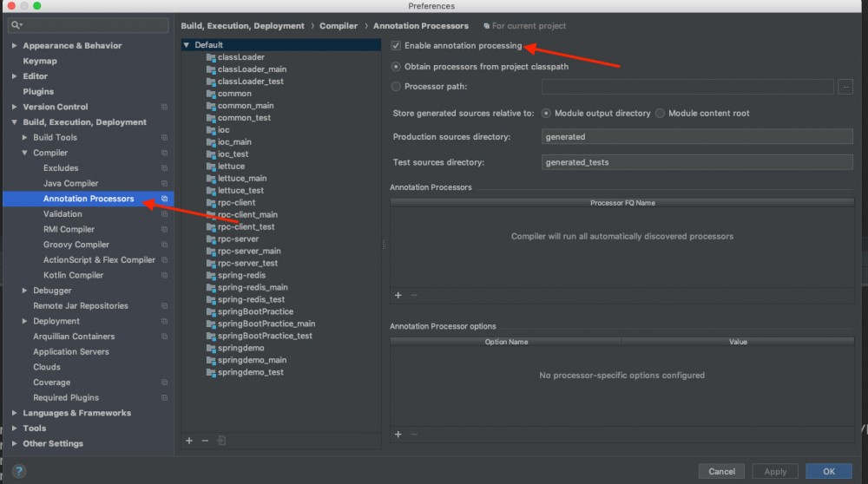Open the Kotlin Compiler settings page
868x484 pixels.
click(x=73, y=275)
